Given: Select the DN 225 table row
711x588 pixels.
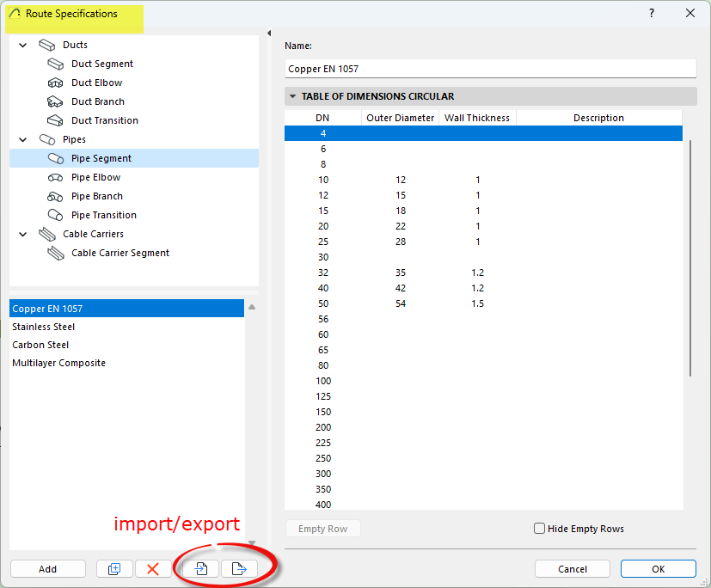Looking at the screenshot, I should click(483, 443).
